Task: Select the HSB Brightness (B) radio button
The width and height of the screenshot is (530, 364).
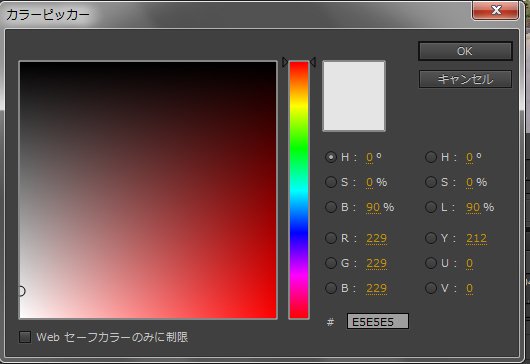Action: coord(331,207)
